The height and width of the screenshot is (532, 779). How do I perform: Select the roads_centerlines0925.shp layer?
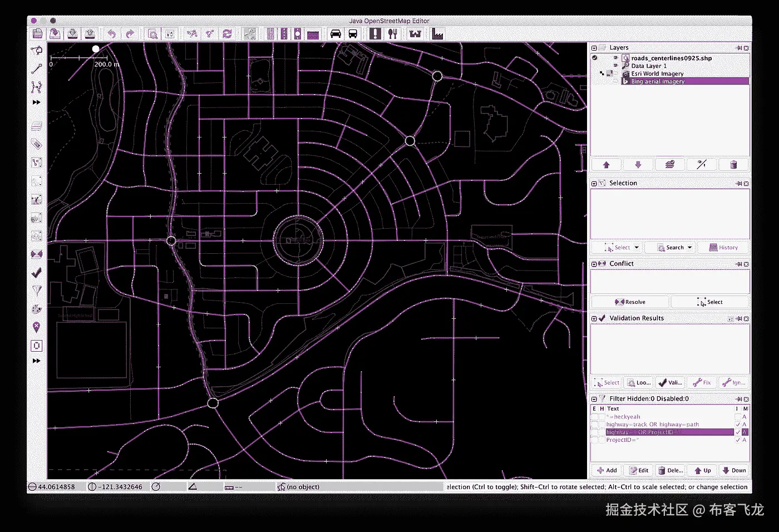(671, 58)
